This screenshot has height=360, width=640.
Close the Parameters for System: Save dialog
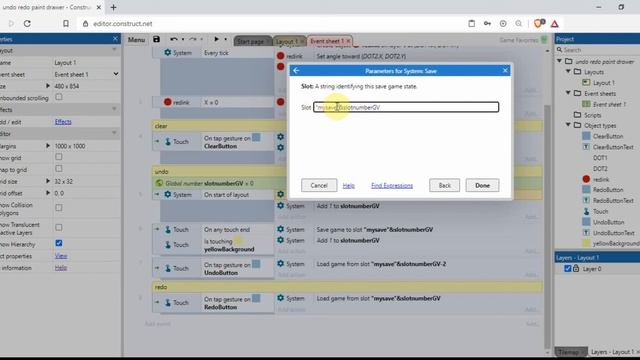[505, 71]
